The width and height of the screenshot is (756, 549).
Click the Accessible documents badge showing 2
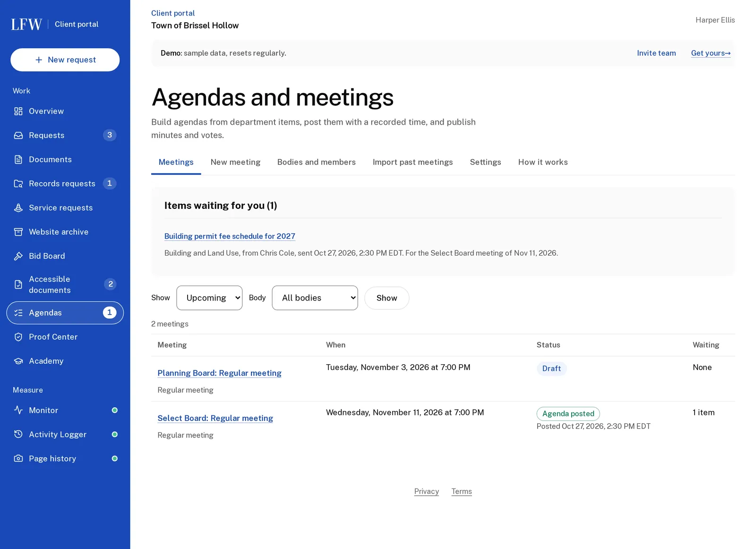(x=111, y=284)
